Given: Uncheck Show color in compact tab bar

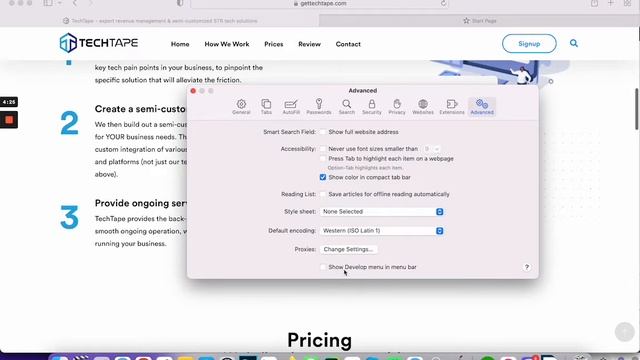Looking at the screenshot, I should point(323,177).
